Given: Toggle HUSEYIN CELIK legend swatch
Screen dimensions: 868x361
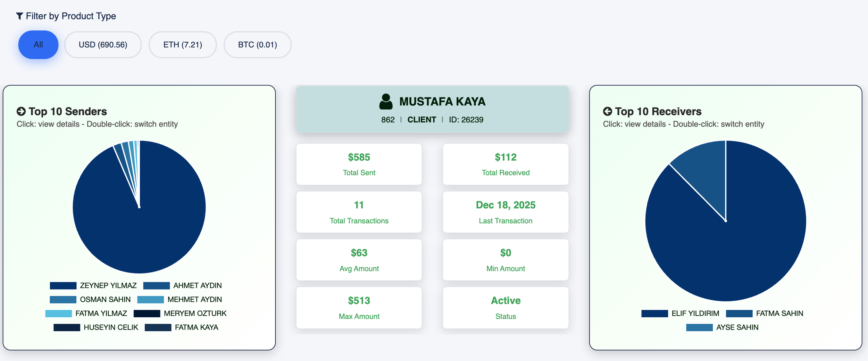Looking at the screenshot, I should click(67, 327).
